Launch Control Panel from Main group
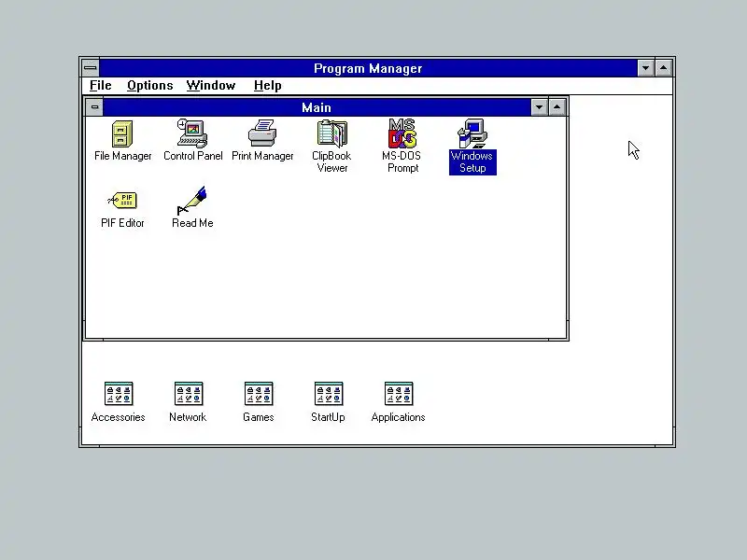747x560 pixels. click(x=192, y=133)
